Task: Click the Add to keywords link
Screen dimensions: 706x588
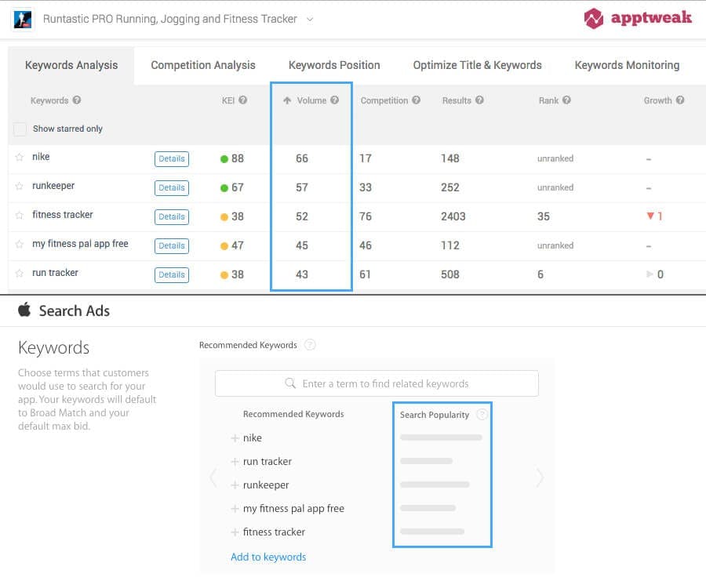Action: [268, 557]
